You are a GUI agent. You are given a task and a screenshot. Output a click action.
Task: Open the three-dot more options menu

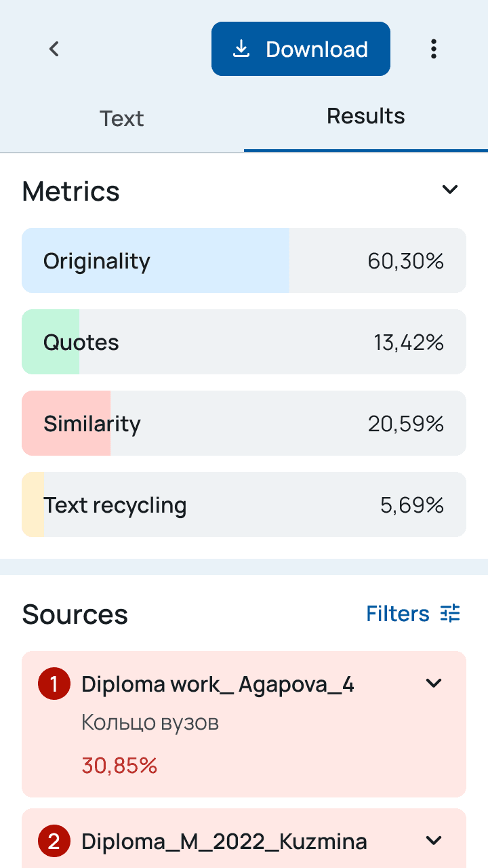pos(434,49)
